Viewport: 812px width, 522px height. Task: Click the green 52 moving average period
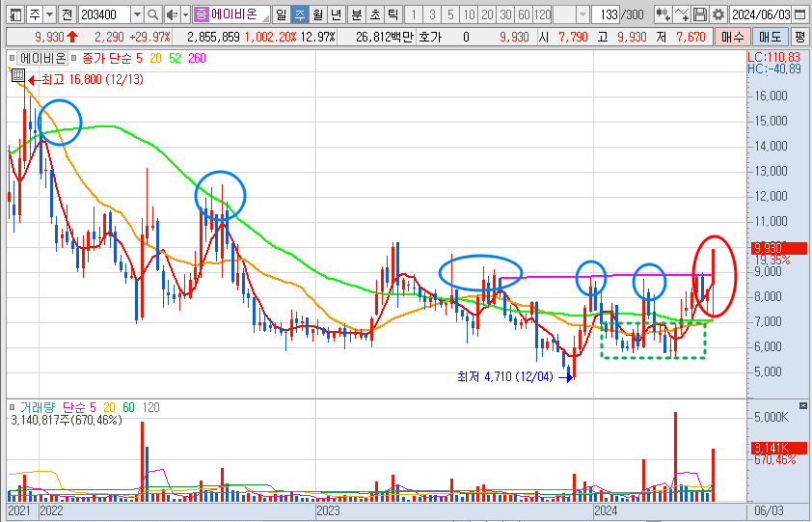tap(176, 59)
